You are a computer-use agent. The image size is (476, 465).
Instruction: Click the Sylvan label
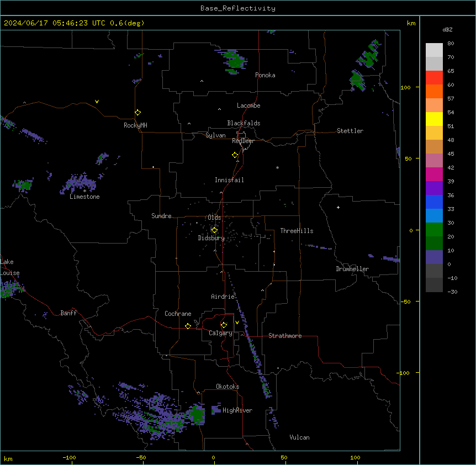[x=215, y=135]
